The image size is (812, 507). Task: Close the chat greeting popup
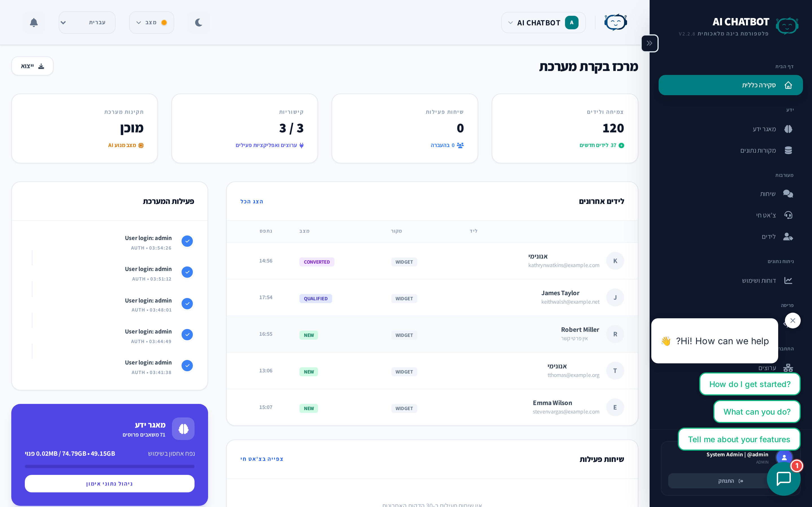click(x=793, y=321)
